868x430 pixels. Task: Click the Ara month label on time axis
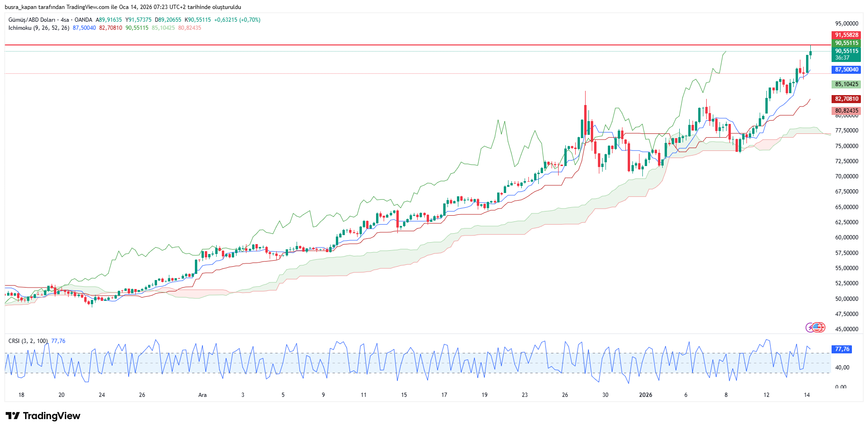pyautogui.click(x=202, y=395)
